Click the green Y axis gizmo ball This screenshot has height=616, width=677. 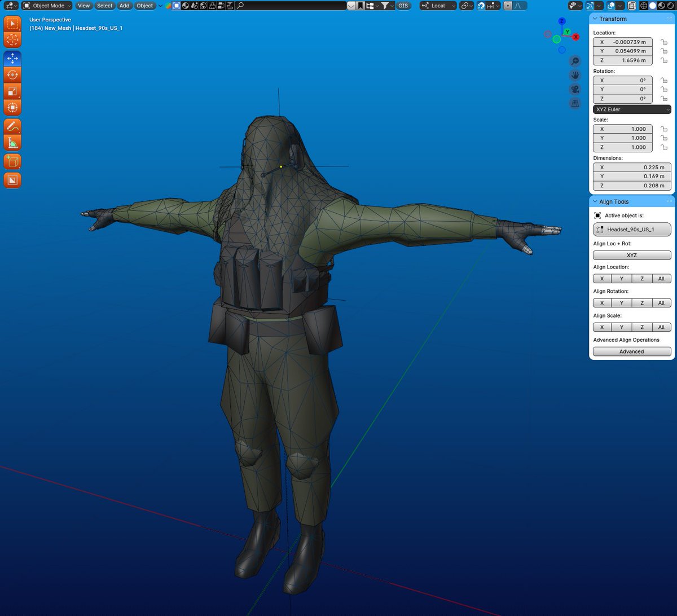(568, 32)
